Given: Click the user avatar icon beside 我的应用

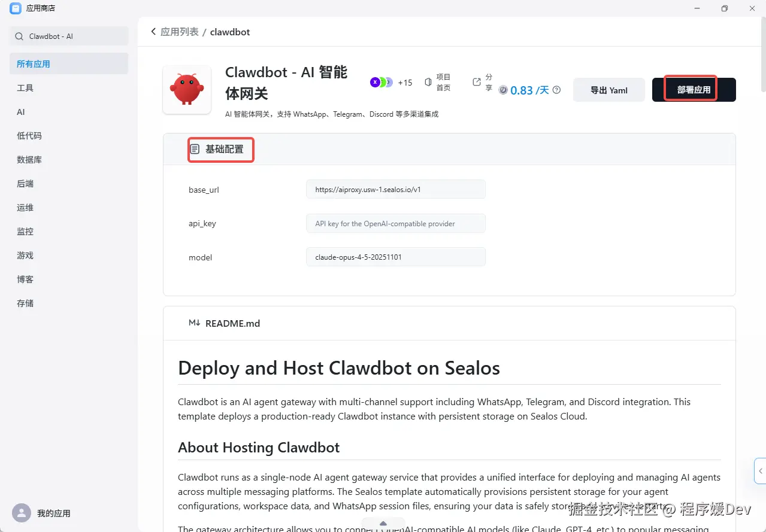Looking at the screenshot, I should click(x=22, y=513).
